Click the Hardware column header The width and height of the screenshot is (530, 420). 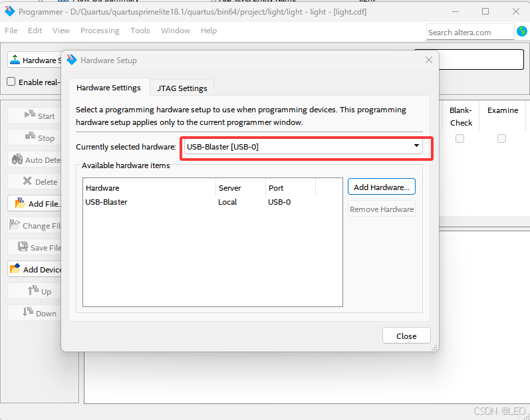pos(149,188)
